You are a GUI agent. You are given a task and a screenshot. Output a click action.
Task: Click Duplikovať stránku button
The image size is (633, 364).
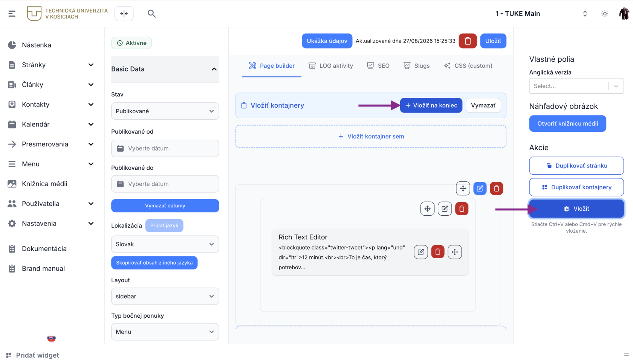tap(576, 166)
